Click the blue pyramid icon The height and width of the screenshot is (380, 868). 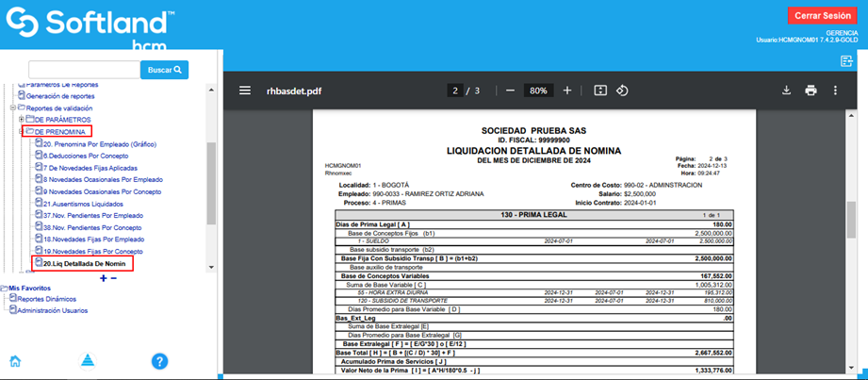coord(88,361)
